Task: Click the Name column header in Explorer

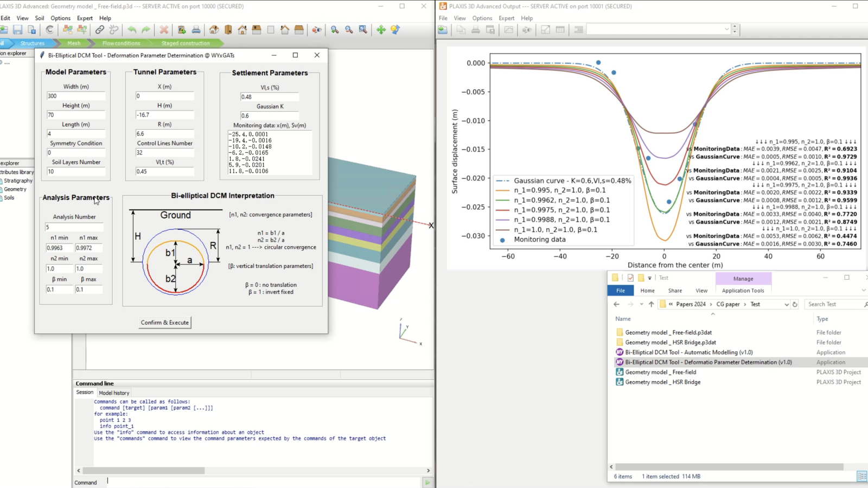Action: pyautogui.click(x=623, y=319)
